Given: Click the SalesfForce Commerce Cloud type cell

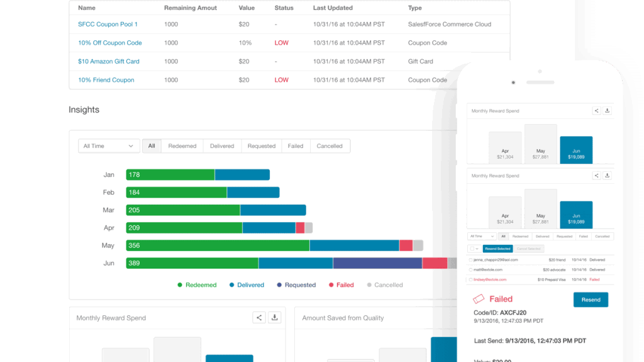Looking at the screenshot, I should tap(449, 25).
